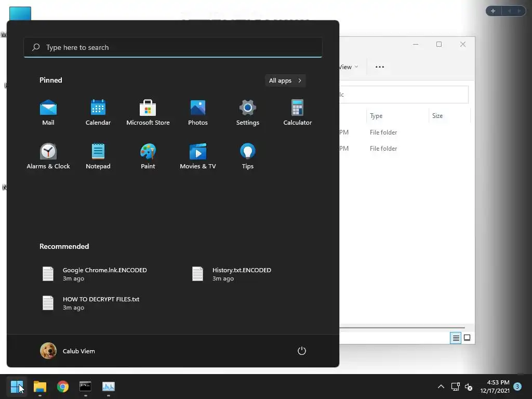This screenshot has width=532, height=399.
Task: Launch Microsoft Store from pinned apps
Action: click(x=148, y=113)
